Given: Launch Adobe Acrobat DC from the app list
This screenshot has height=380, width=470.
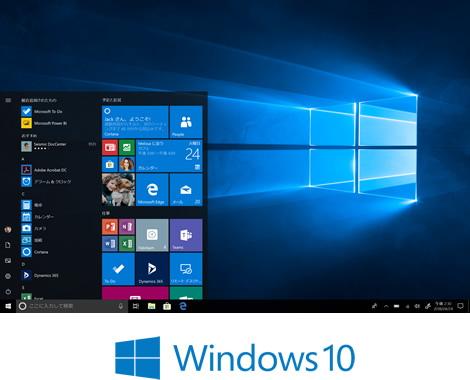Looking at the screenshot, I should pos(44,170).
